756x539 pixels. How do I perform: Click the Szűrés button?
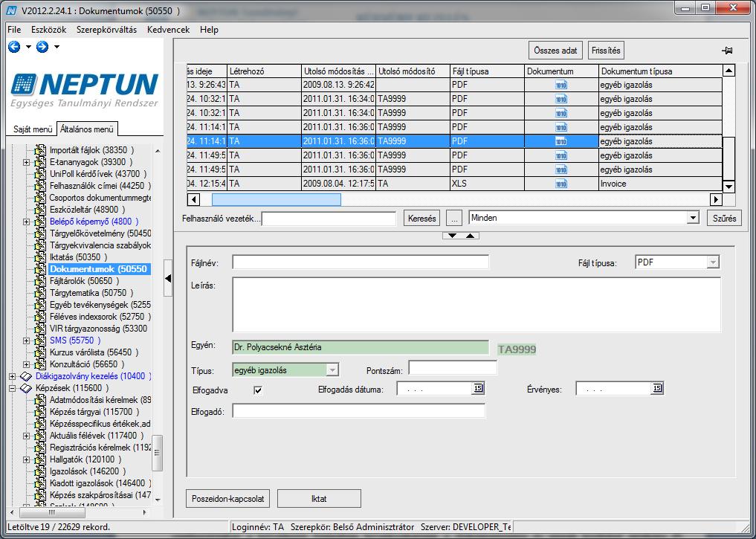[x=724, y=218]
